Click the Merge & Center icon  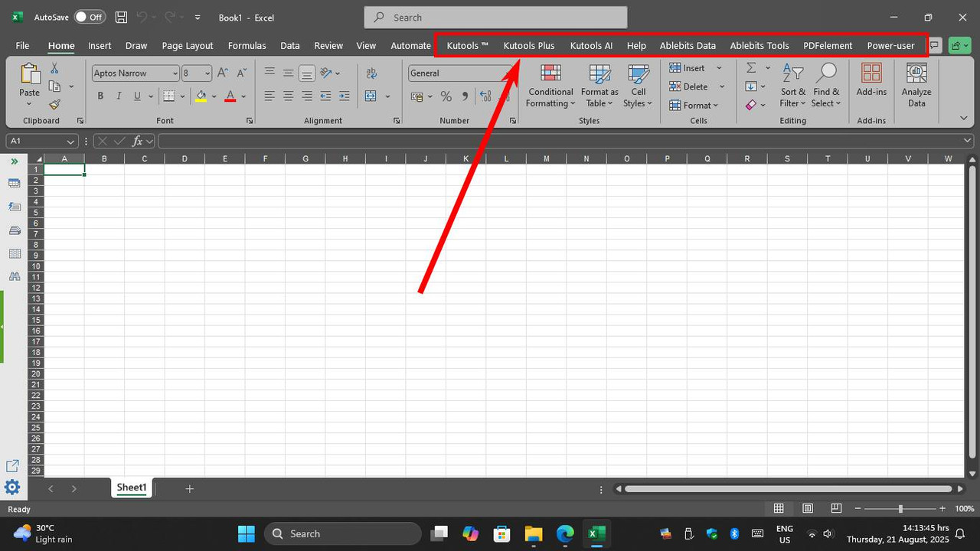tap(371, 96)
